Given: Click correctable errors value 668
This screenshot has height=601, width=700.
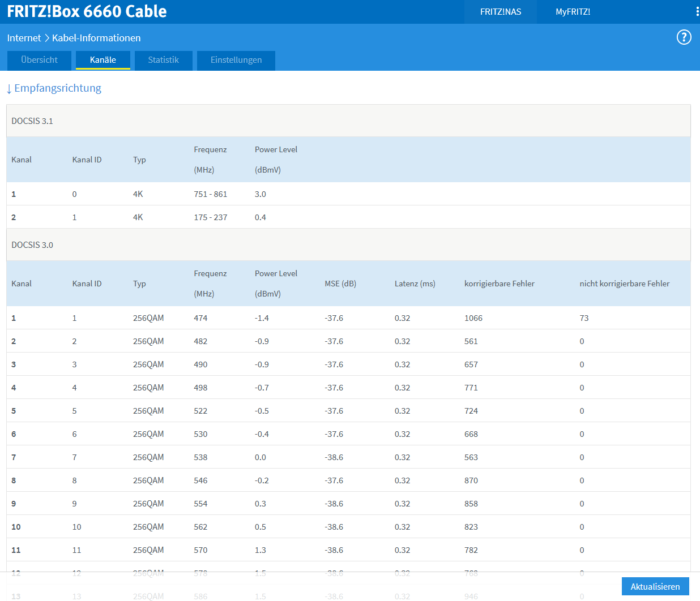Looking at the screenshot, I should tap(471, 434).
